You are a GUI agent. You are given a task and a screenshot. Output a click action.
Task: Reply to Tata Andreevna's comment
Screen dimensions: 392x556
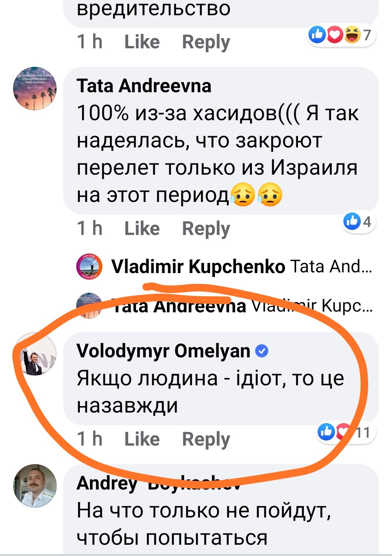pyautogui.click(x=206, y=229)
